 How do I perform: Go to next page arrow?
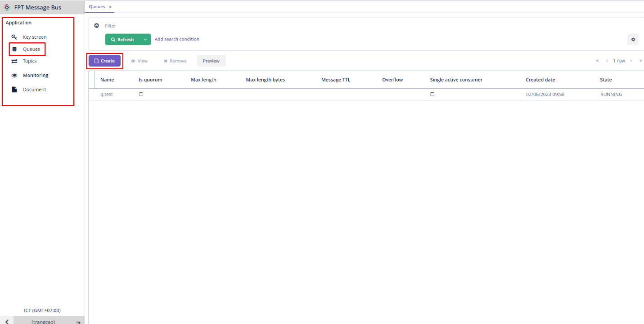(631, 61)
